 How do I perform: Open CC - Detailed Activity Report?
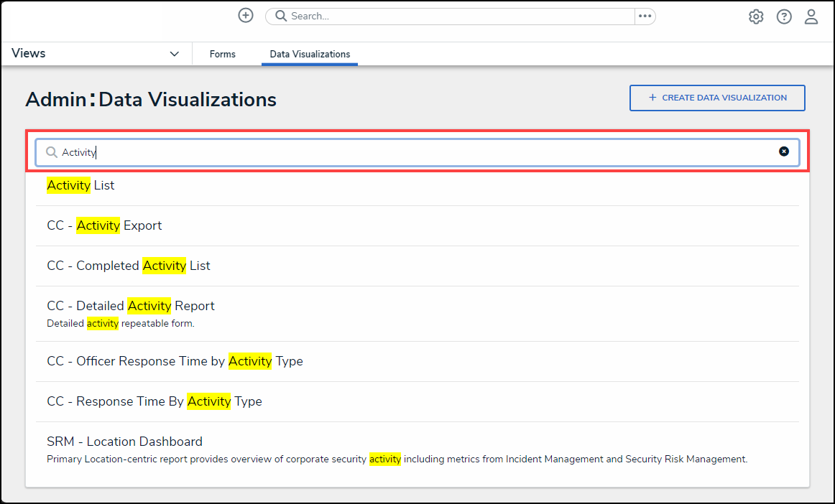pyautogui.click(x=131, y=306)
